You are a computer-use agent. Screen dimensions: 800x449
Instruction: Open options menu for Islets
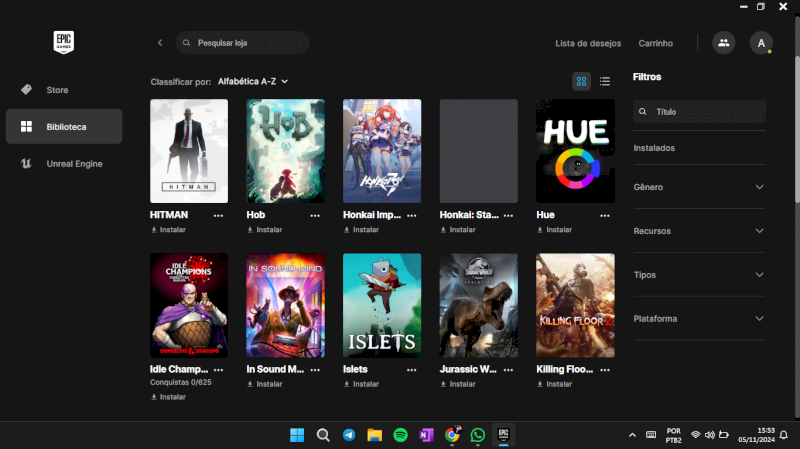[413, 370]
